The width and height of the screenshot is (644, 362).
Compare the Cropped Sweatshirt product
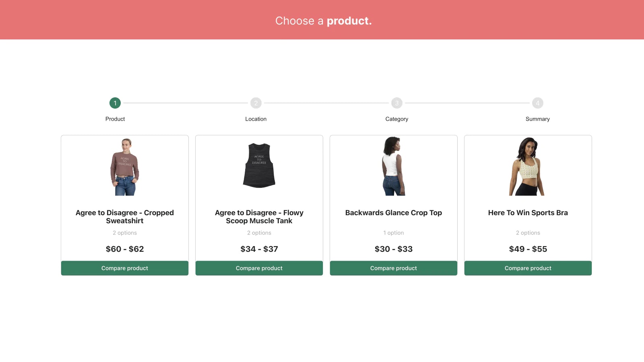tap(125, 268)
